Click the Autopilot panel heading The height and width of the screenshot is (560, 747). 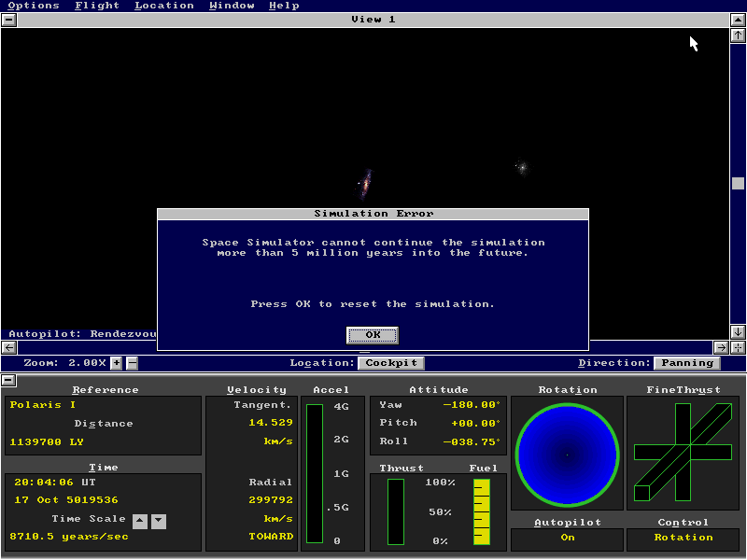tap(568, 523)
